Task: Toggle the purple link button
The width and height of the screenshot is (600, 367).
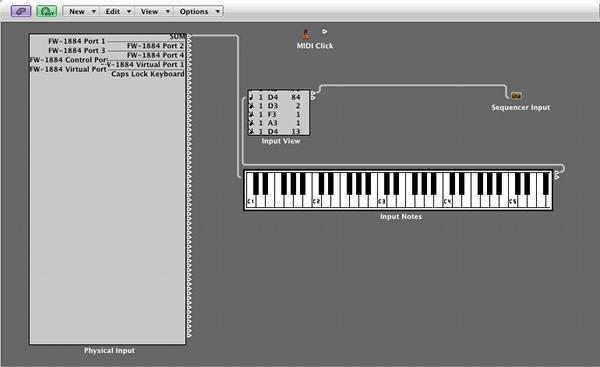Action: [21, 11]
